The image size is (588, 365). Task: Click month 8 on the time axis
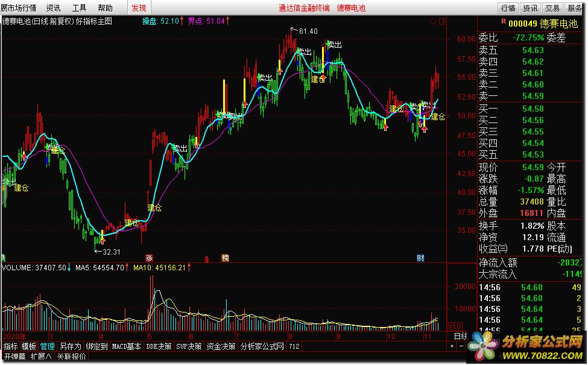290,336
